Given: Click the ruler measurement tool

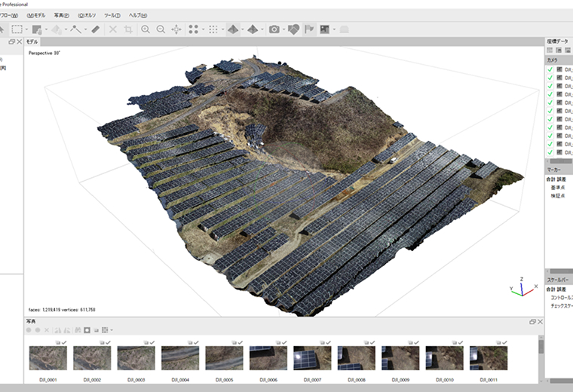Looking at the screenshot, I should click(x=95, y=29).
